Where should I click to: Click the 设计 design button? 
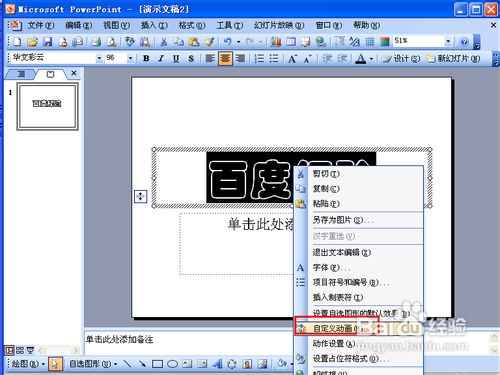(401, 59)
